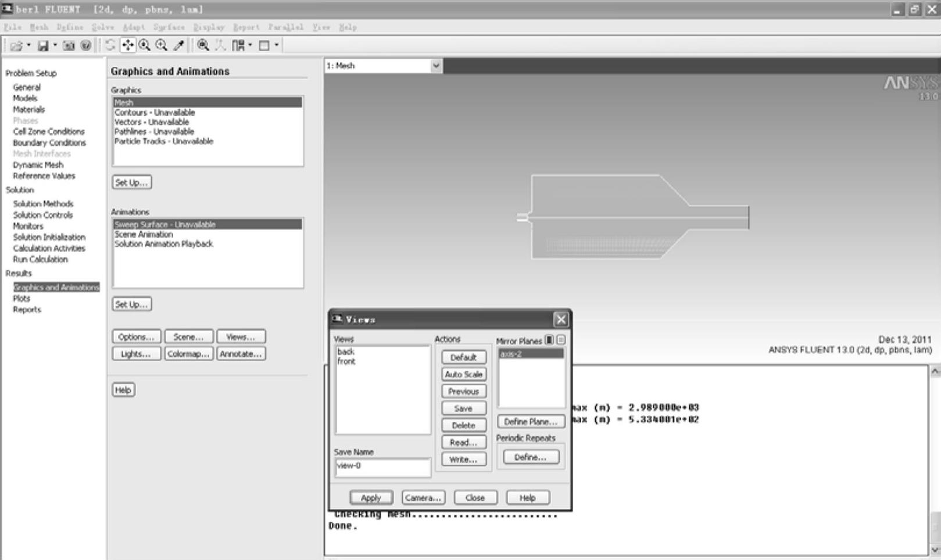
Task: Click the rotate view toolbar icon
Action: [110, 45]
